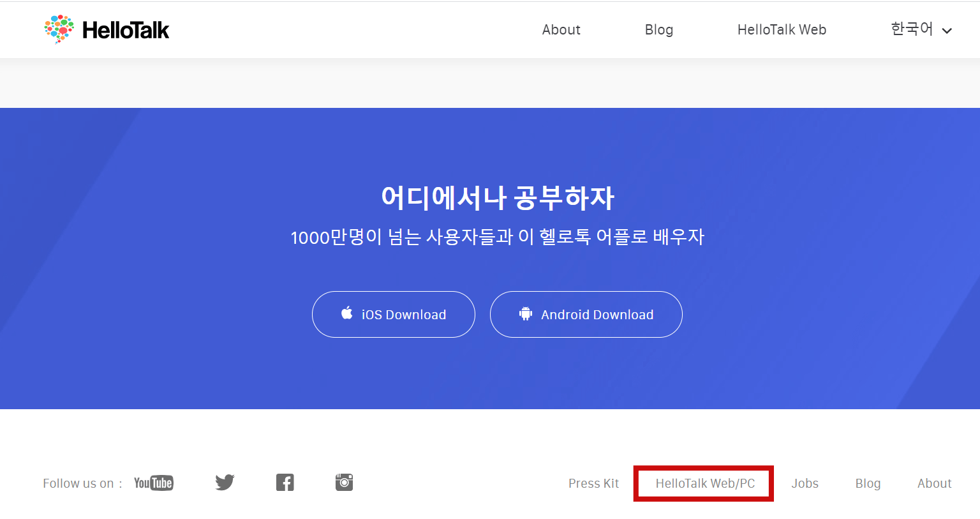Click the HelloTalk wordmark text in header
The width and height of the screenshot is (980, 519).
(x=126, y=30)
